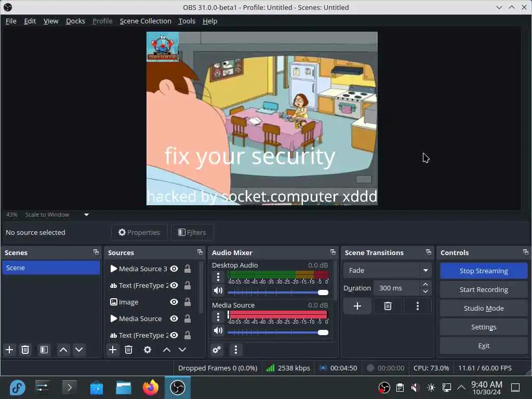Open the File menu

(x=11, y=21)
